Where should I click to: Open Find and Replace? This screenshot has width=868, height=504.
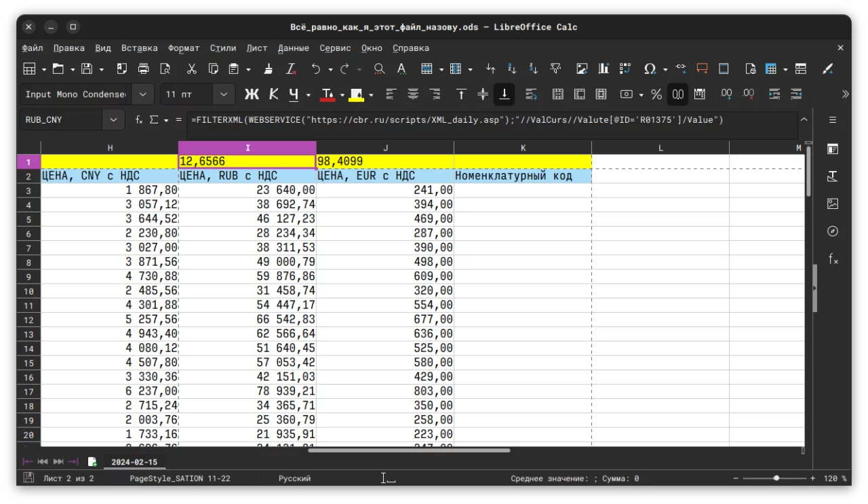(379, 69)
